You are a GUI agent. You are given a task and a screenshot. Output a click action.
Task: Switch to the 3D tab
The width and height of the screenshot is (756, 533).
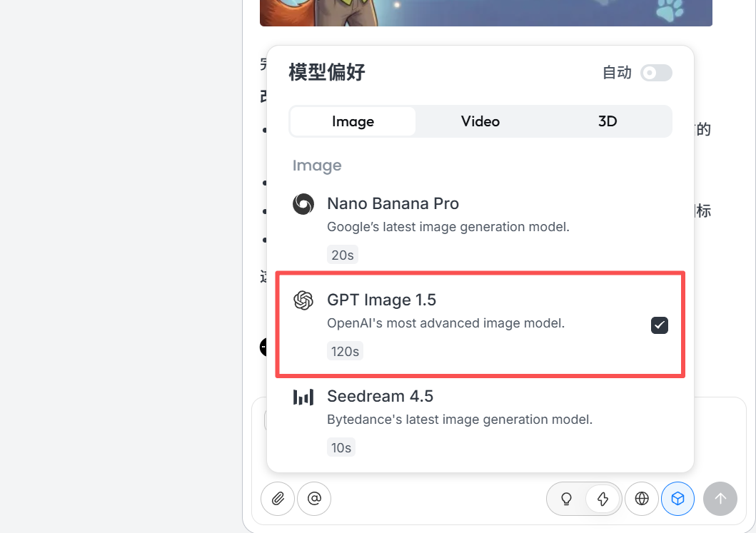click(x=608, y=121)
